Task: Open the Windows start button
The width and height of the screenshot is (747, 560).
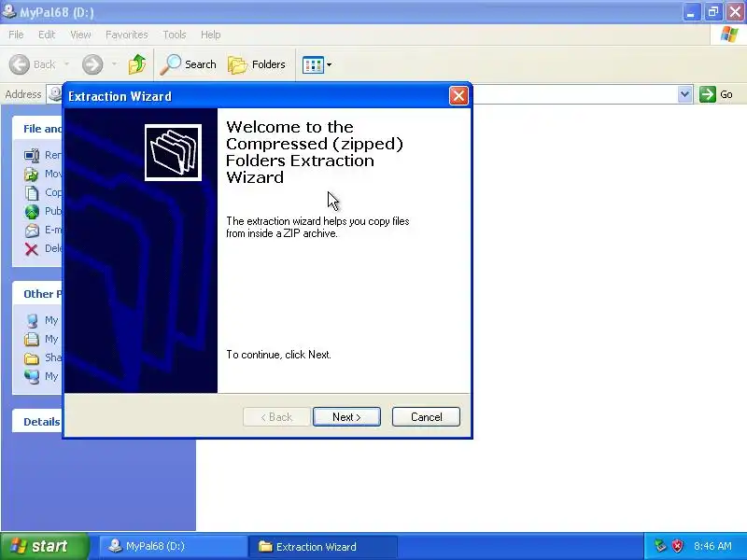Action: (x=44, y=546)
